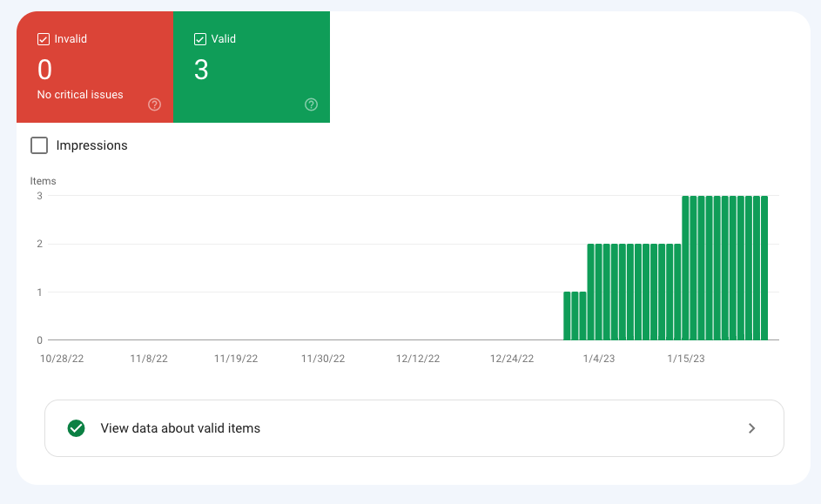Click the first chart bar reaching 3 items

click(686, 268)
